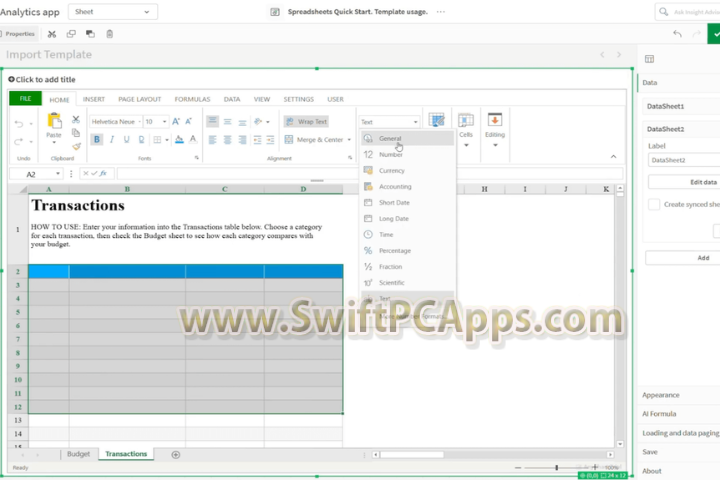Image resolution: width=720 pixels, height=480 pixels.
Task: Open the Text number format combo box
Action: click(389, 122)
